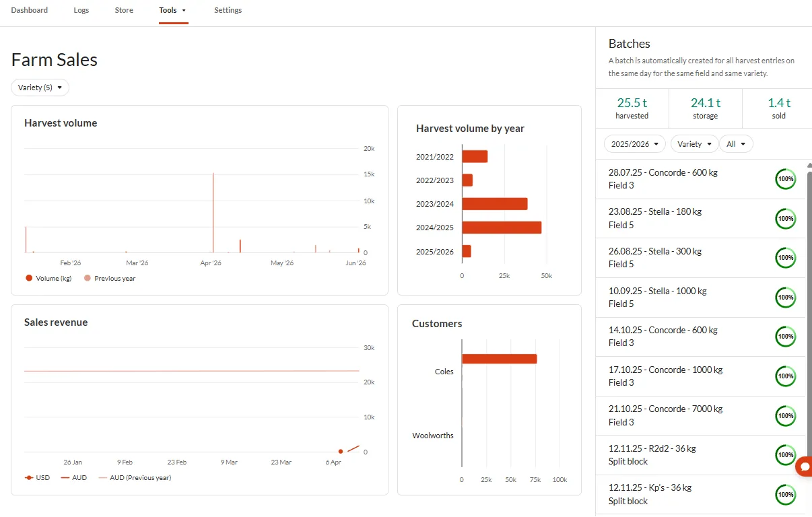The image size is (812, 517).
Task: Click the 100% progress ring for Concorde 600 kg 28.07.25
Action: (x=785, y=179)
